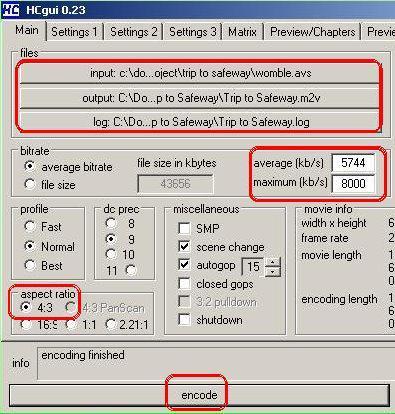The image size is (395, 414).
Task: Select the 1:1 aspect ratio
Action: pyautogui.click(x=71, y=324)
